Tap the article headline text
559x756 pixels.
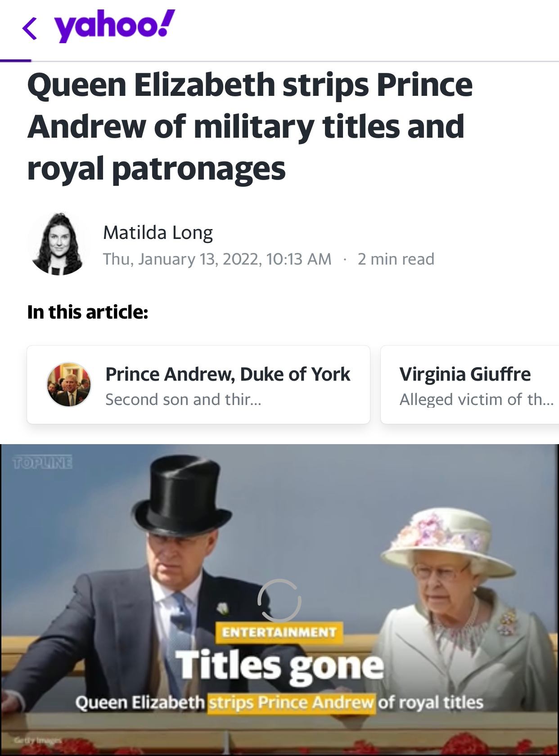tap(250, 126)
